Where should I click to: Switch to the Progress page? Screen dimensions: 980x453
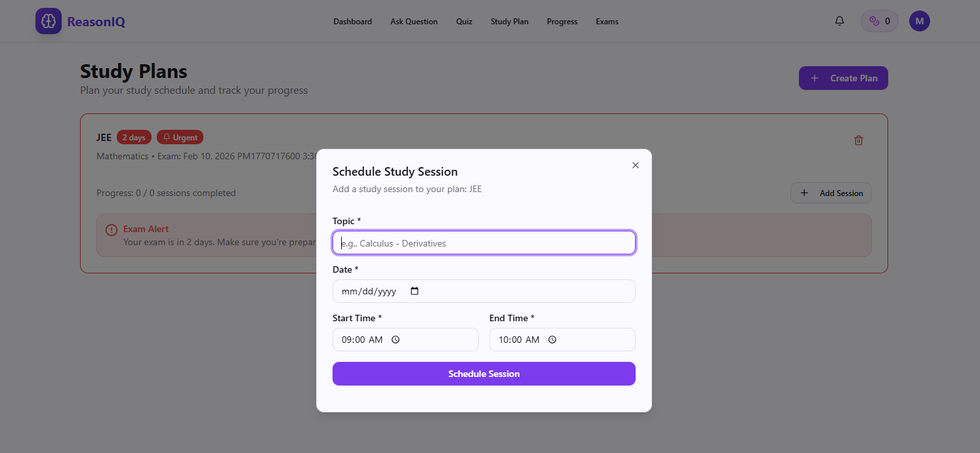[561, 22]
